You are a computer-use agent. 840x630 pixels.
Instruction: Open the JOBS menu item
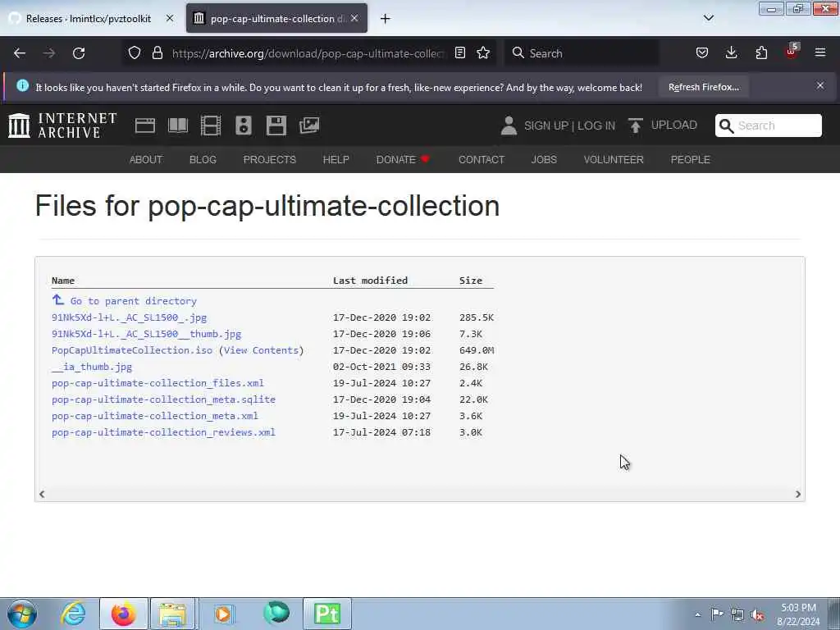point(544,160)
